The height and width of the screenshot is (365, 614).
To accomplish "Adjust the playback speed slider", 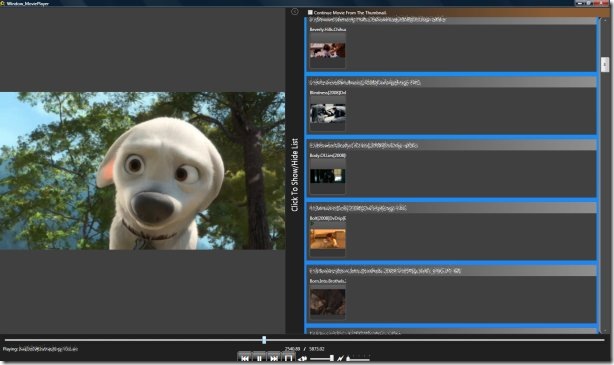I will click(358, 358).
